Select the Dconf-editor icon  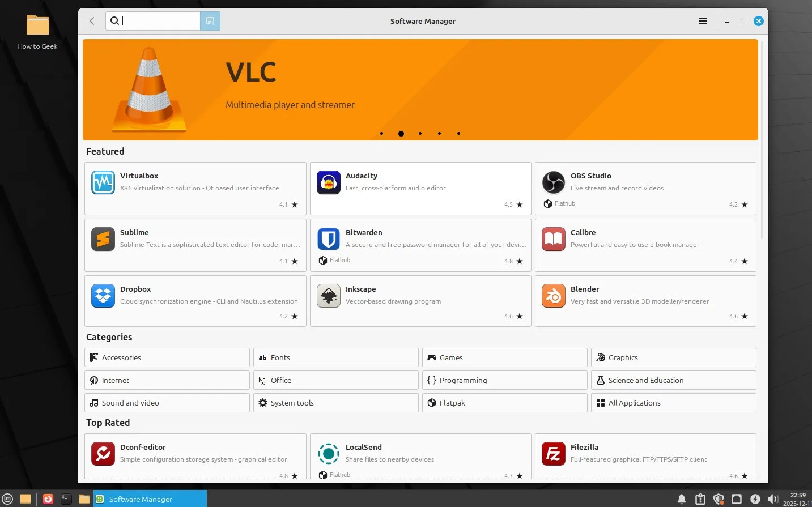tap(103, 454)
